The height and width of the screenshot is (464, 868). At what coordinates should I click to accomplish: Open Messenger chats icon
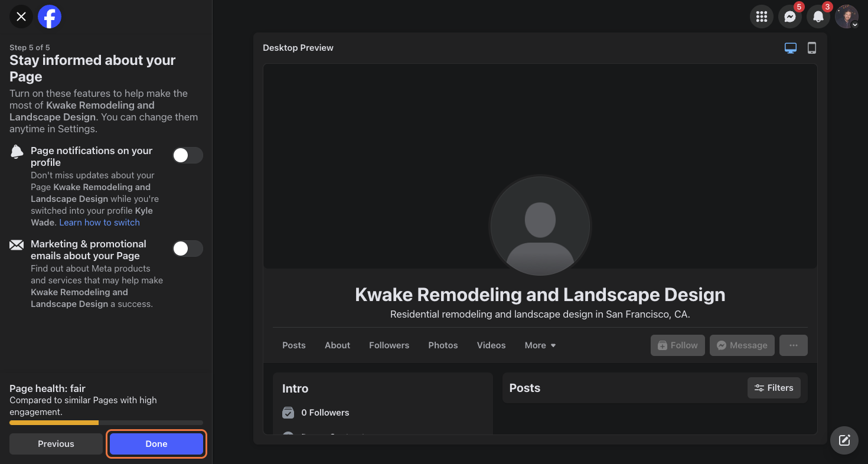(790, 17)
